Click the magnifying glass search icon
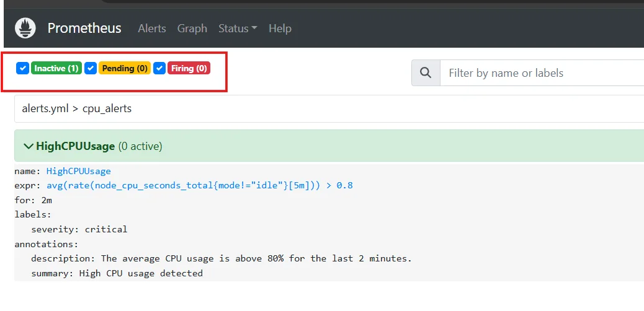Viewport: 644px width, 311px height. pos(426,73)
